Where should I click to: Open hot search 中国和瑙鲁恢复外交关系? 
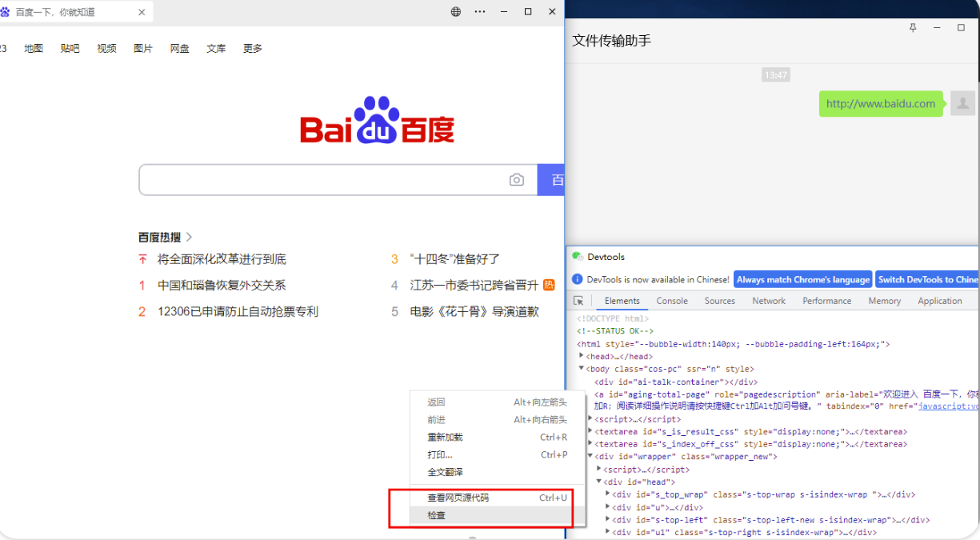[222, 285]
